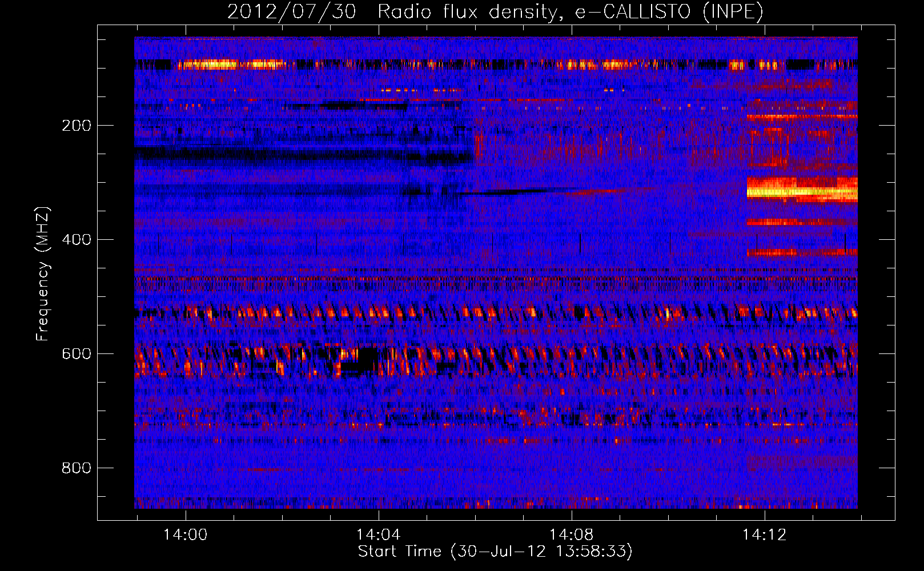Click the '14:00' time axis label

186,534
